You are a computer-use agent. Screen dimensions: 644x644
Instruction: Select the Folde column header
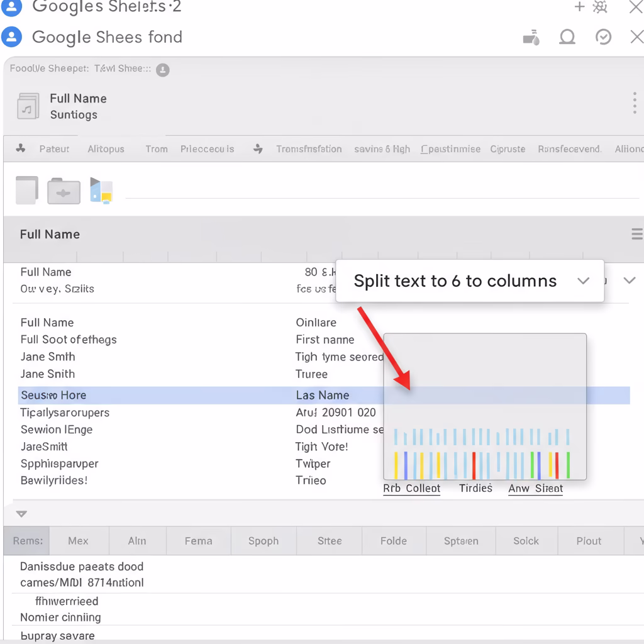pyautogui.click(x=394, y=541)
